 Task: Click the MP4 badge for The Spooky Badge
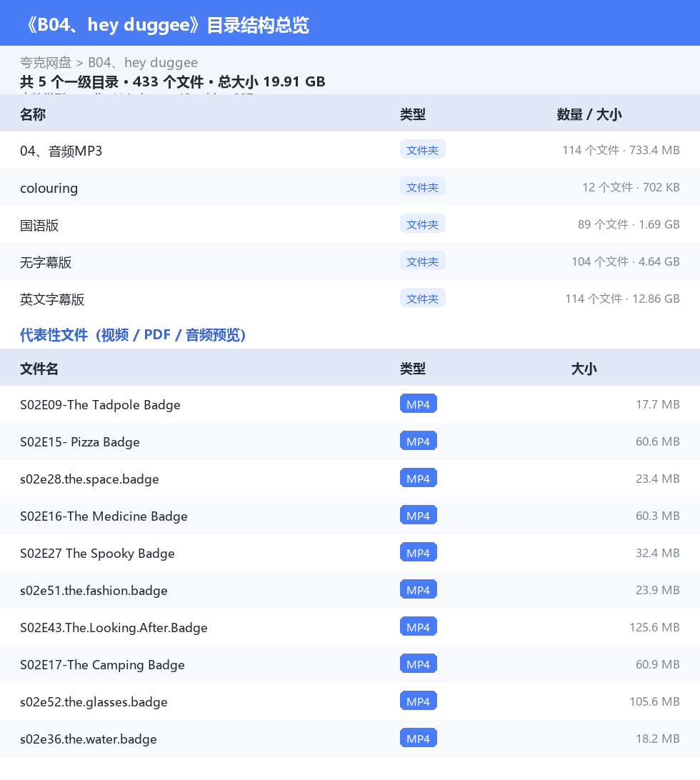(x=419, y=552)
